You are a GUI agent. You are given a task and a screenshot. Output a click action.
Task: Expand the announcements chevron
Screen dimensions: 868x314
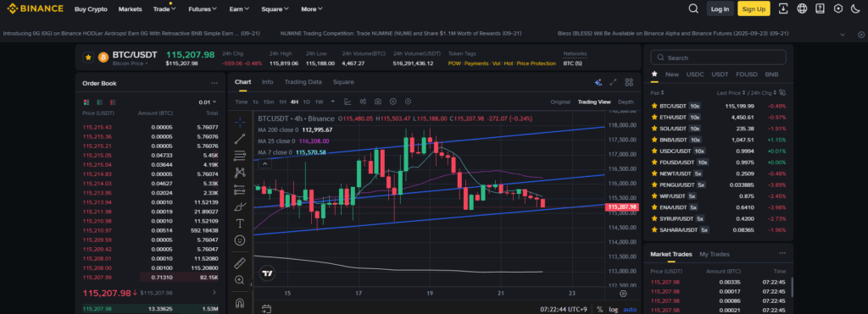point(843,34)
